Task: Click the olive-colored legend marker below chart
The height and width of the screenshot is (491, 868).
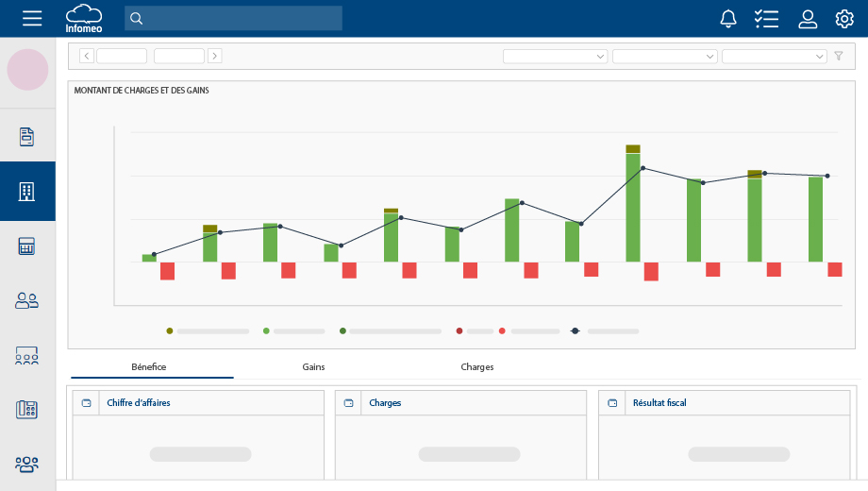Action: click(x=170, y=331)
